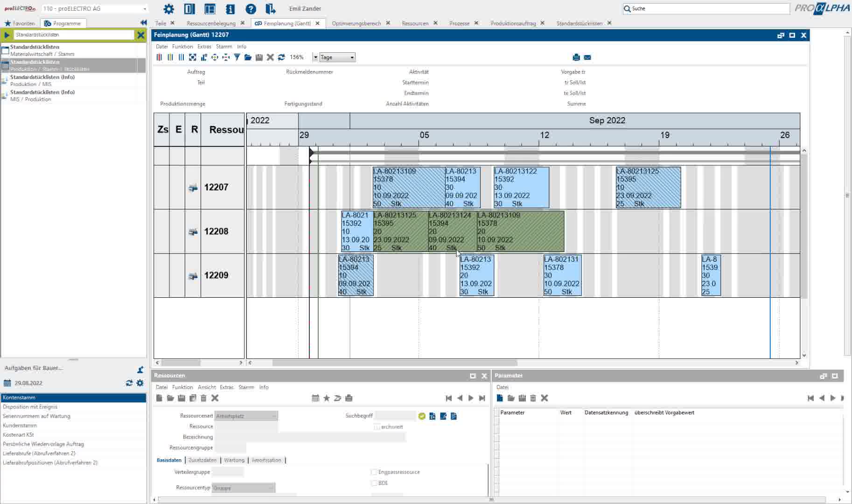Collapse the left navigation panel arrow
The image size is (852, 504).
pyautogui.click(x=143, y=23)
